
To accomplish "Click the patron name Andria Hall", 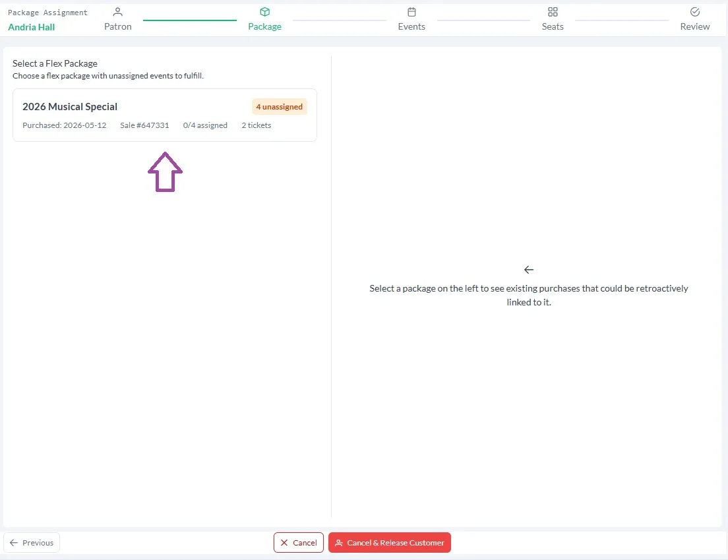I will click(32, 27).
